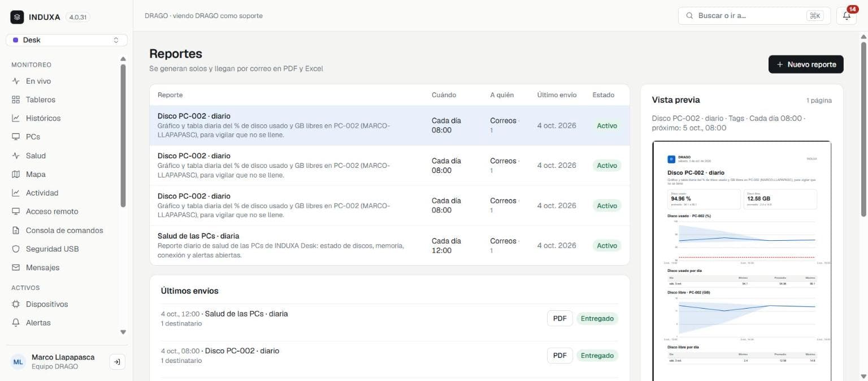Open the notifications bell

point(847,16)
